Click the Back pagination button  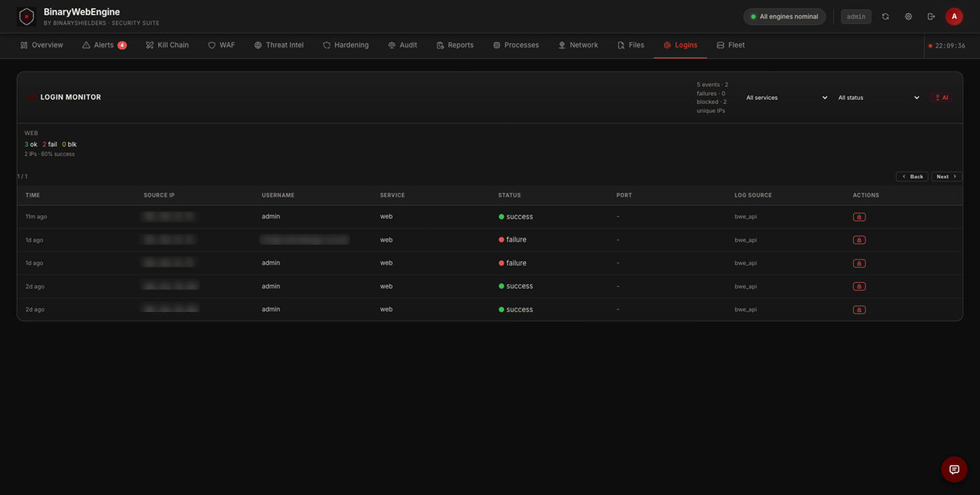[912, 177]
